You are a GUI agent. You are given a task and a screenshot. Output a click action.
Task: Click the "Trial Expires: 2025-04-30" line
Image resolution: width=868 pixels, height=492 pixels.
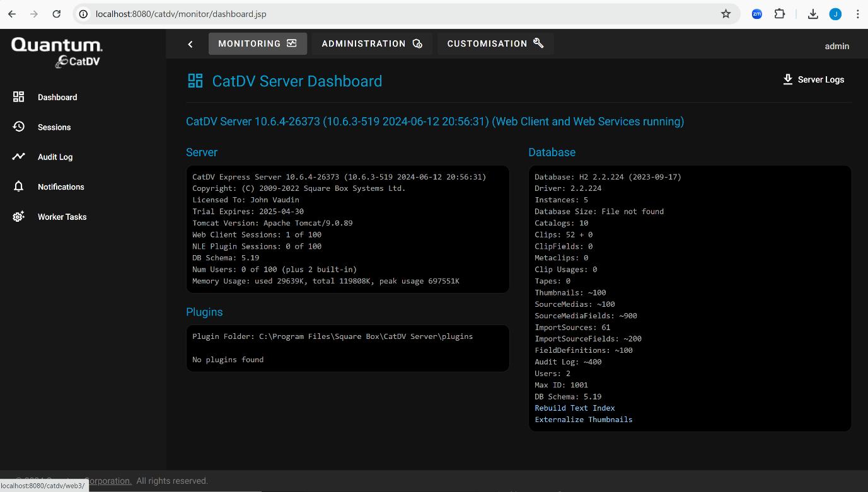[x=248, y=212]
